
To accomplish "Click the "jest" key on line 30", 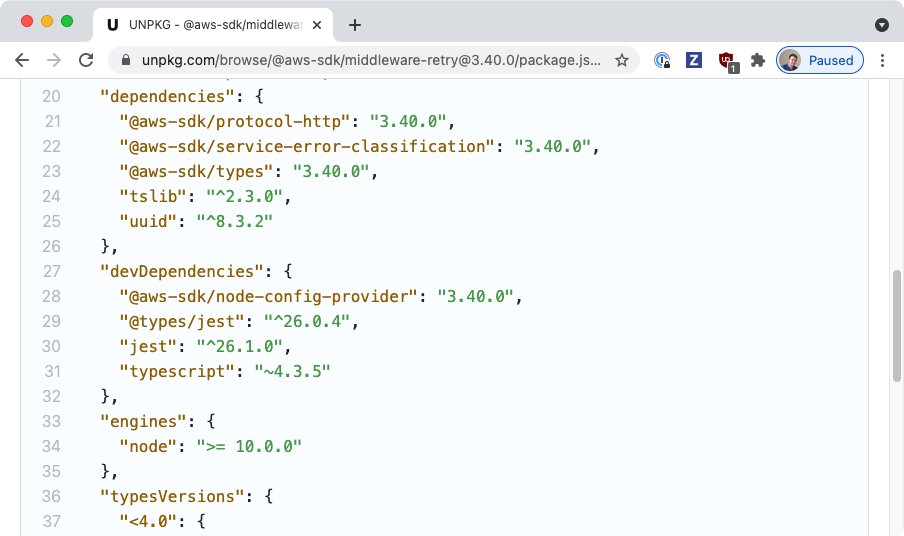I will (148, 346).
